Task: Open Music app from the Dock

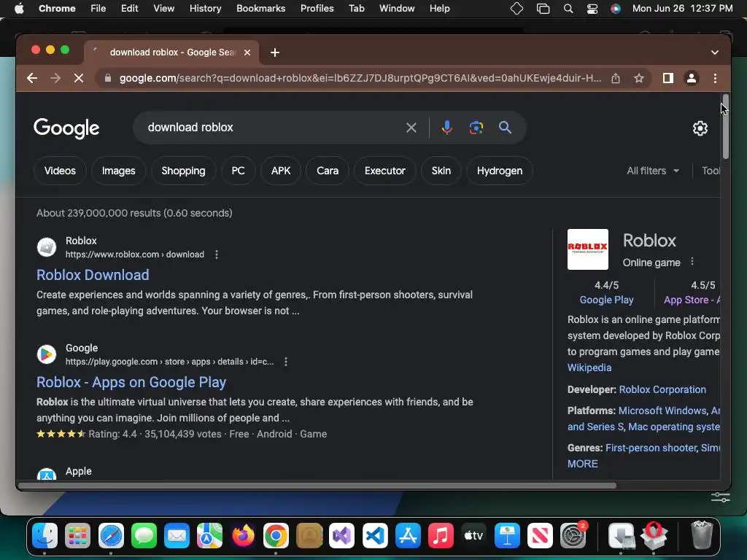Action: 441,536
